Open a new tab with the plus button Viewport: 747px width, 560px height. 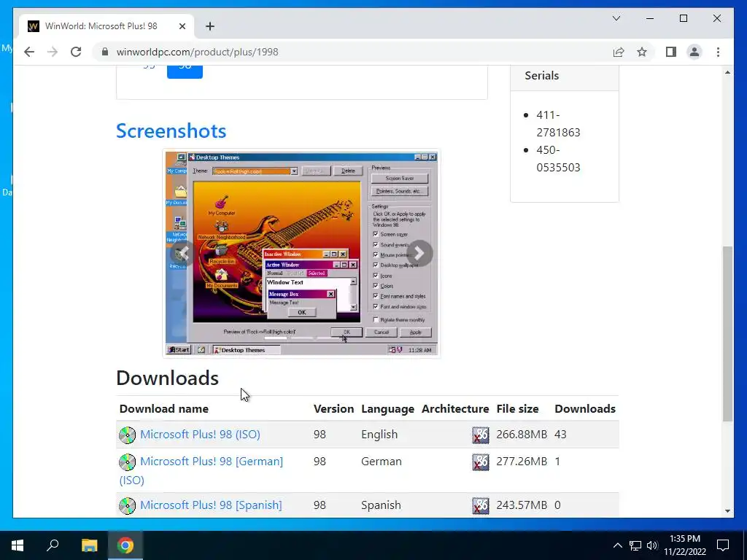point(210,26)
